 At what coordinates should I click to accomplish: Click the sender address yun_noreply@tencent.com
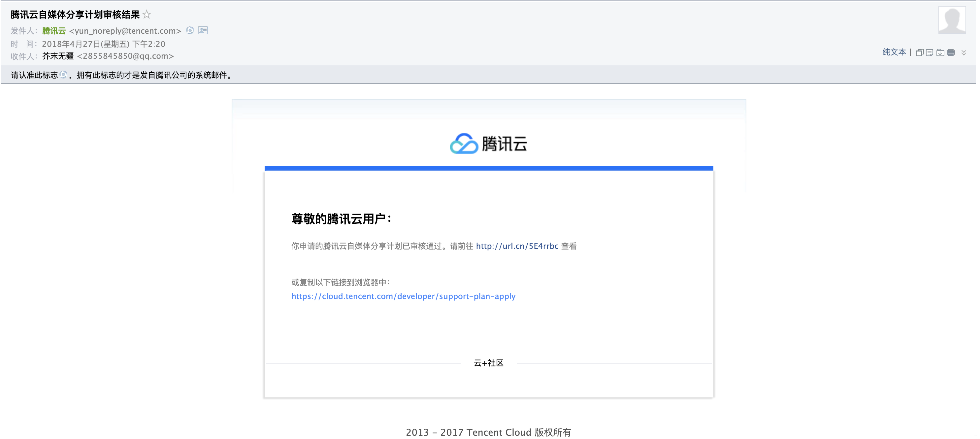tap(125, 31)
